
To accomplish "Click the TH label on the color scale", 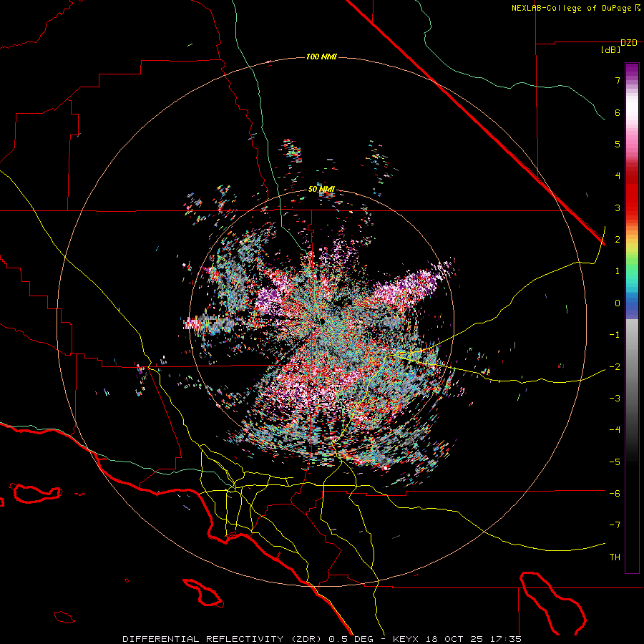I will pyautogui.click(x=615, y=557).
